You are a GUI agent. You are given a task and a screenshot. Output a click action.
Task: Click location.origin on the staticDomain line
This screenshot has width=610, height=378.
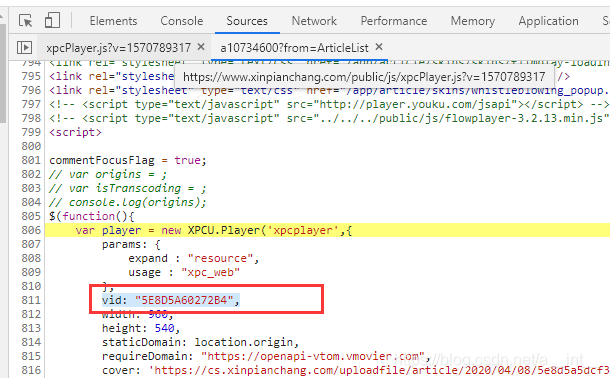click(244, 342)
